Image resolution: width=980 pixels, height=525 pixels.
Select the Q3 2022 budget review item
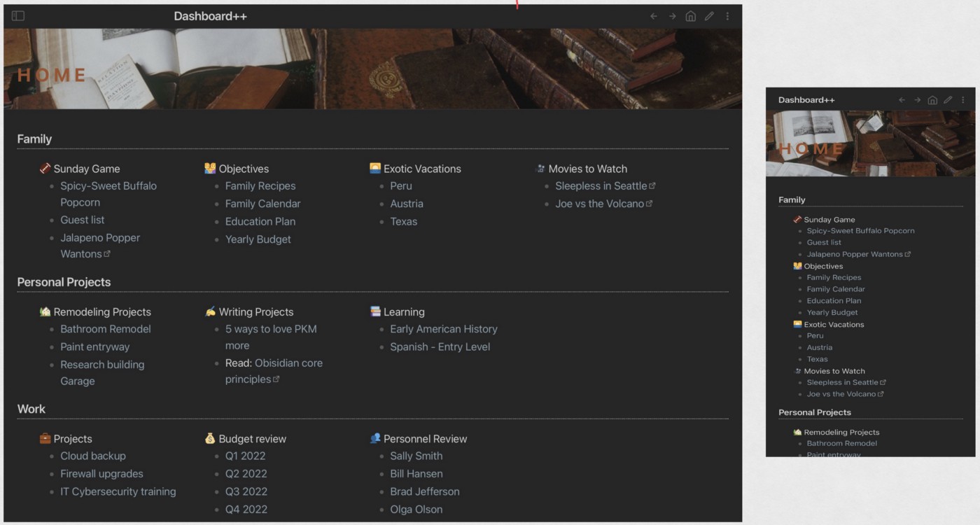pyautogui.click(x=246, y=491)
